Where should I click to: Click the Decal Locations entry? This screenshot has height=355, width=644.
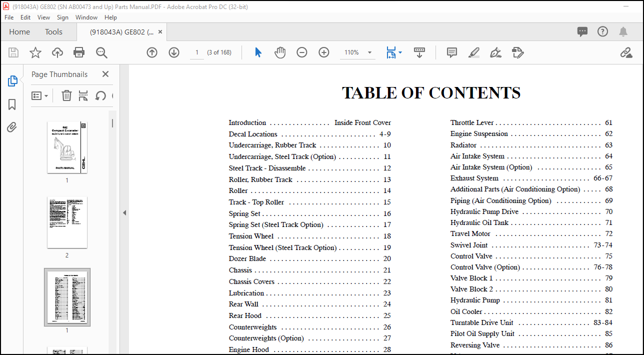pos(310,134)
